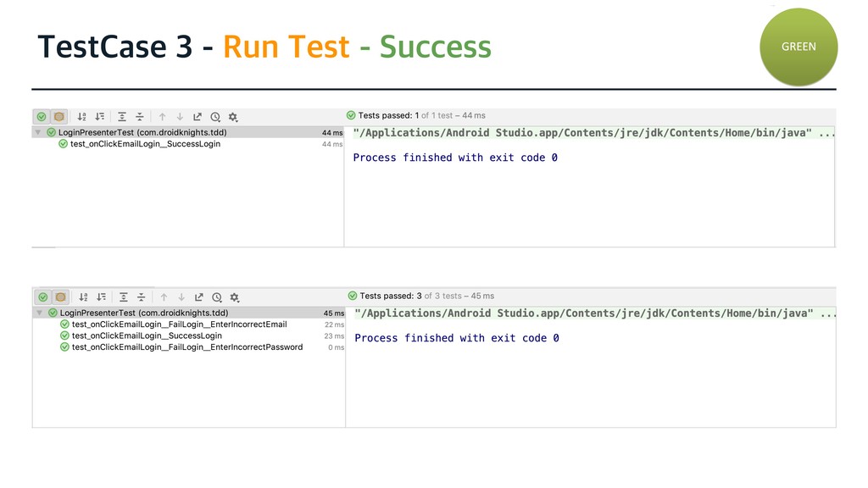Collapse upper LoginPresenterTest tree node arrow
868x488 pixels.
[x=38, y=132]
